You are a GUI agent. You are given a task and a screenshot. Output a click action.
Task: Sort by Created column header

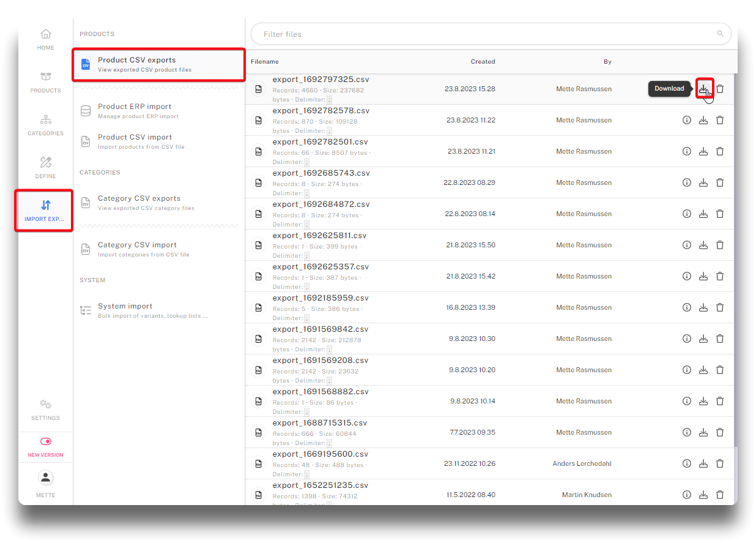(x=483, y=62)
